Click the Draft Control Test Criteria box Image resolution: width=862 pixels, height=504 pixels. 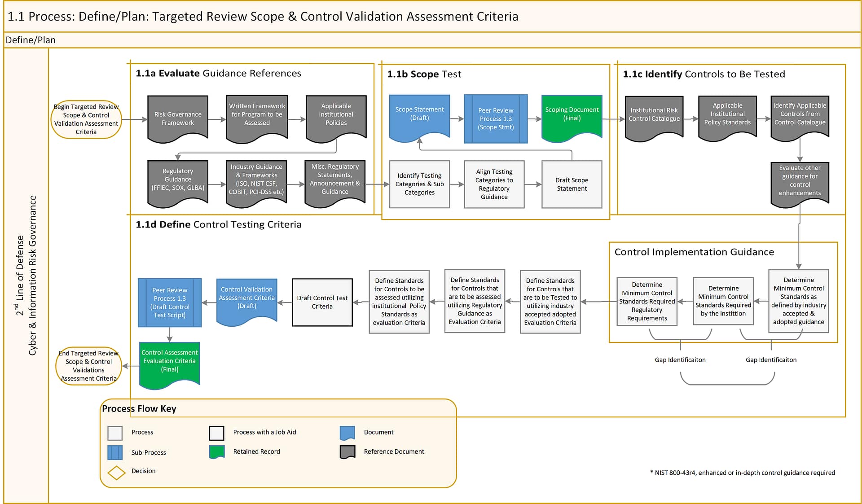pyautogui.click(x=322, y=302)
